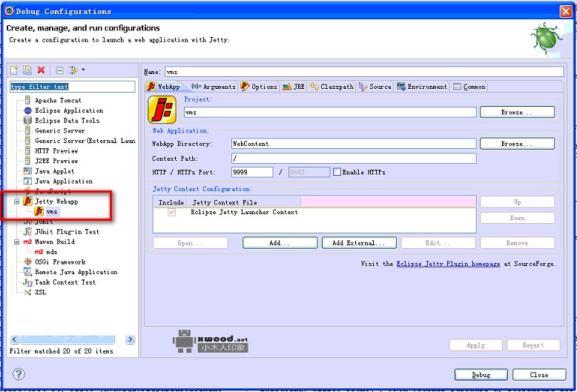Click the Jetty Context File column header
The height and width of the screenshot is (392, 577).
pyautogui.click(x=244, y=202)
